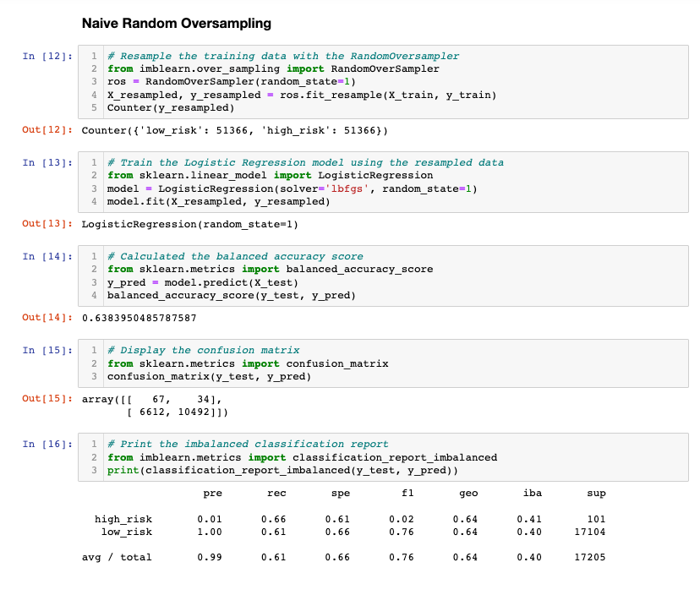Select the avg / total row label
Screen dimensions: 700x595
(x=117, y=558)
